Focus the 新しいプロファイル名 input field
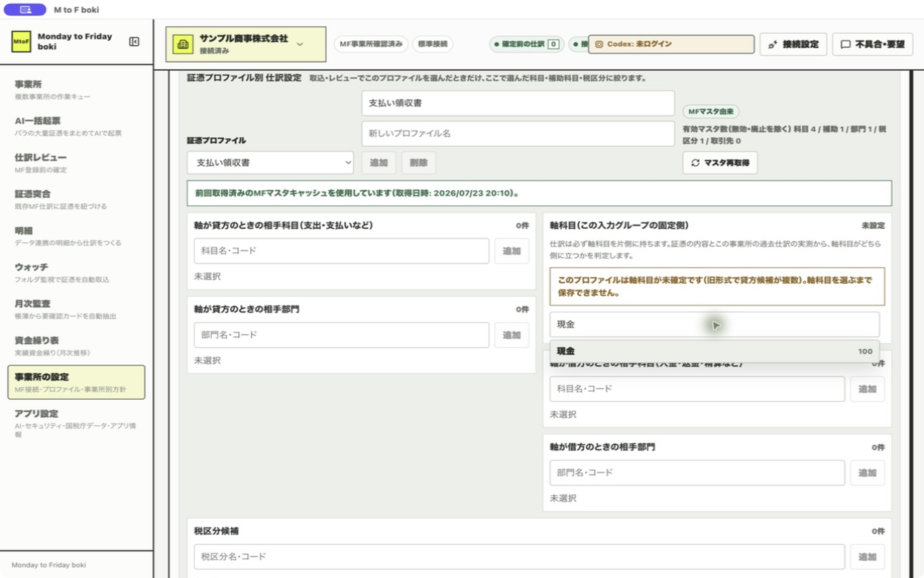 [518, 133]
